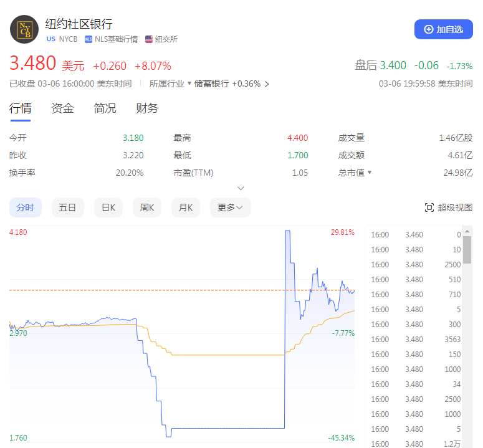Click the 换手率 value 20.20%
Screen dimensions: 483x448
(x=130, y=173)
